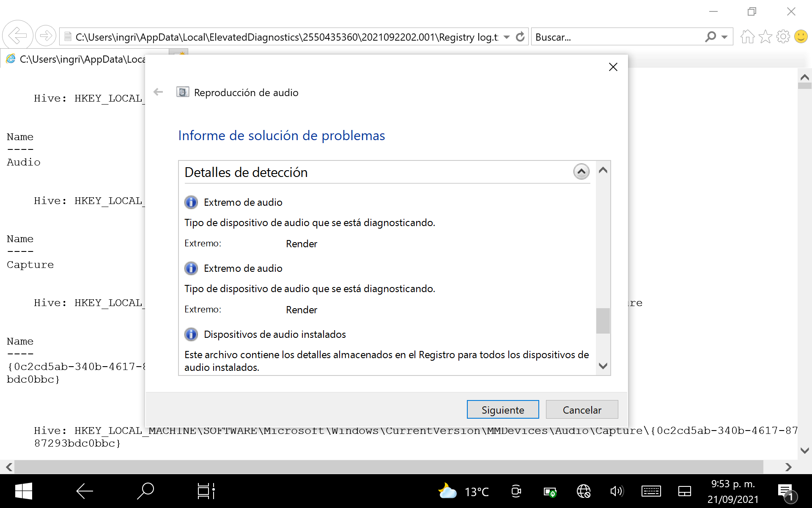This screenshot has height=508, width=812.
Task: Click back arrow in troubleshooter dialog
Action: [x=158, y=92]
